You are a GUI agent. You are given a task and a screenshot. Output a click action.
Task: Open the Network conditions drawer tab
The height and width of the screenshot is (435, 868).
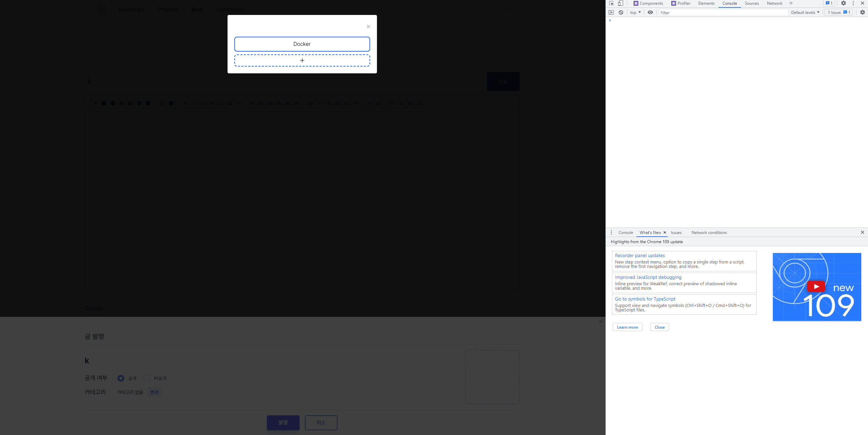pos(709,233)
